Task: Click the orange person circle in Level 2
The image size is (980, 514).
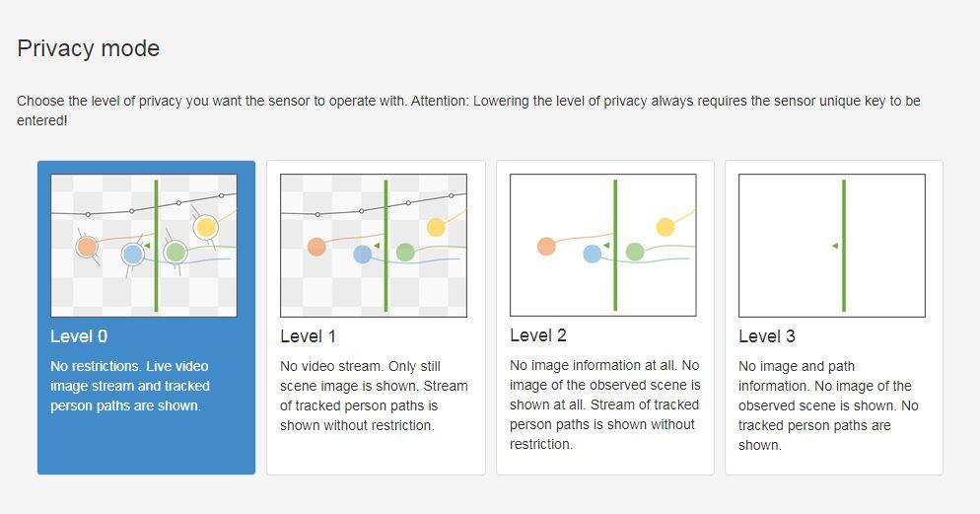Action: (x=546, y=246)
